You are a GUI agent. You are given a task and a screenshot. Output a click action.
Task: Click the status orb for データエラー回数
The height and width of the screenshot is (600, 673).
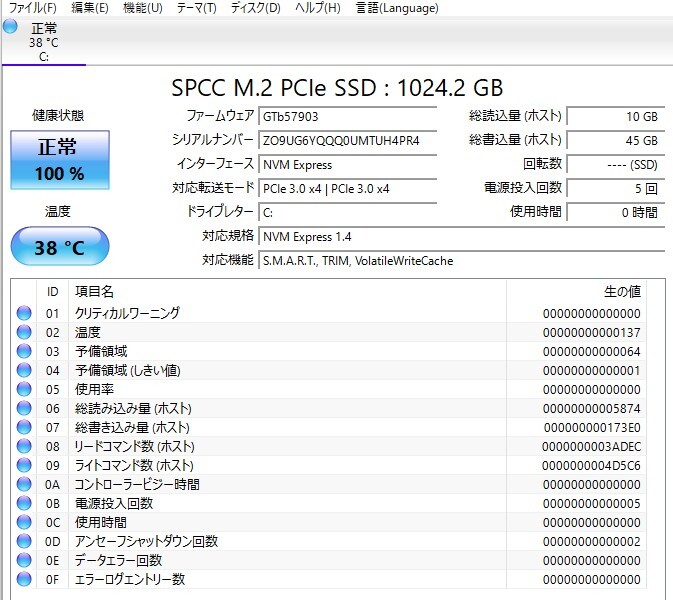coord(24,560)
